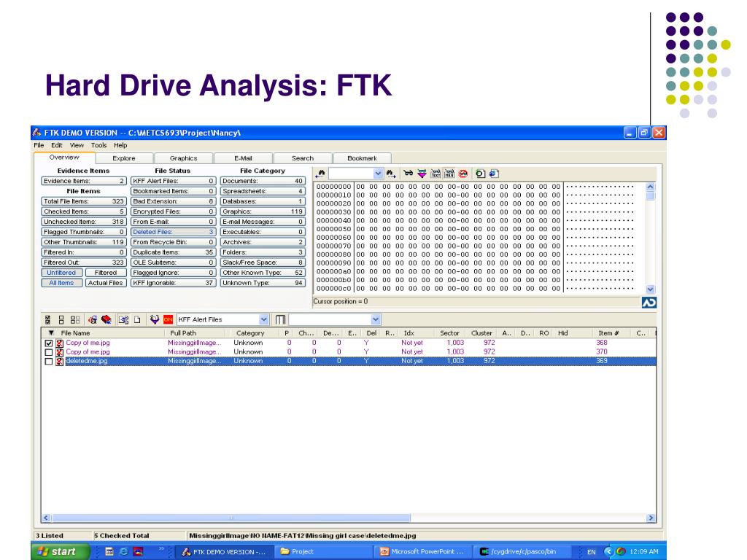Switch viewer to Text view icon
Image resolution: width=747 pixels, height=560 pixels.
pyautogui.click(x=436, y=174)
